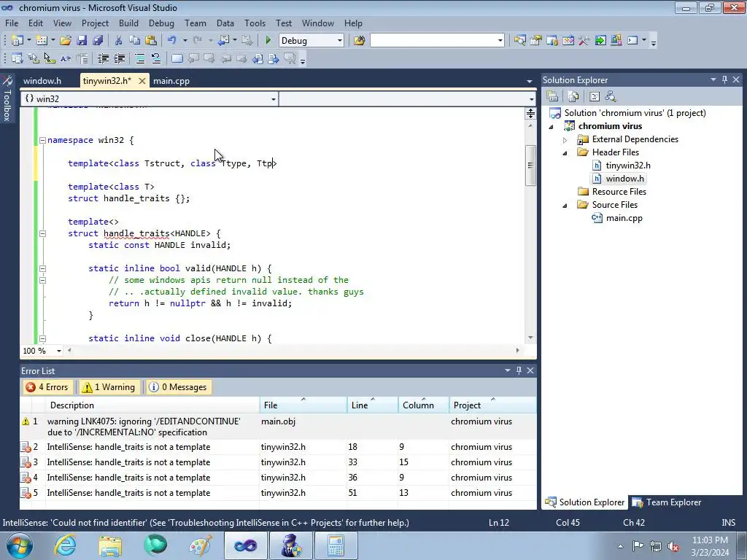Screen dimensions: 747x560
Task: Switch to the window.h editor tab
Action: pyautogui.click(x=42, y=81)
